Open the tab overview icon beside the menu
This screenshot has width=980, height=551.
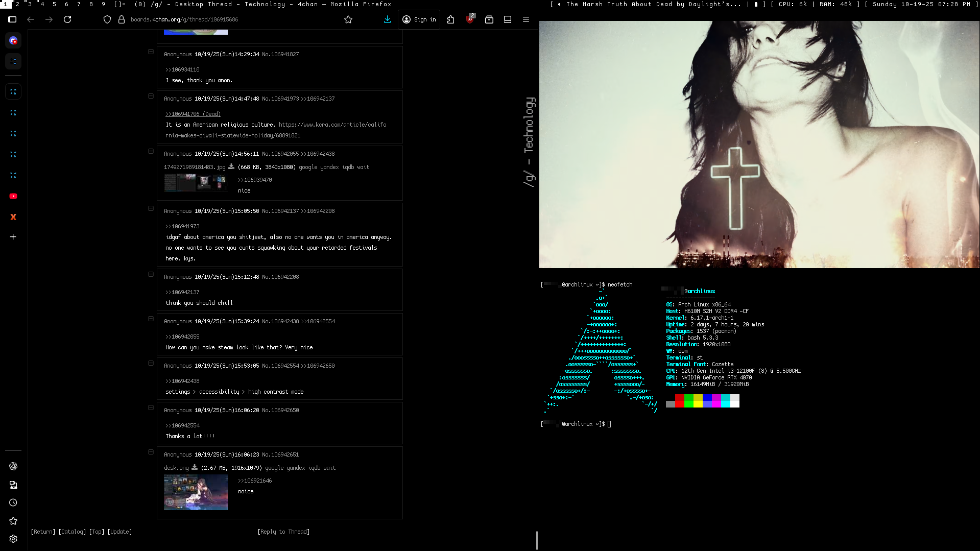click(508, 19)
